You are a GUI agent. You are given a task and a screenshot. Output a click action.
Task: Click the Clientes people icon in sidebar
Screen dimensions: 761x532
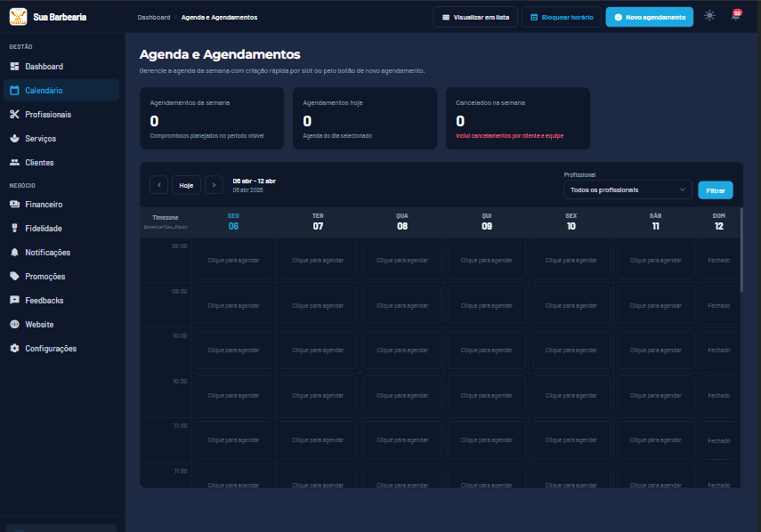[14, 163]
